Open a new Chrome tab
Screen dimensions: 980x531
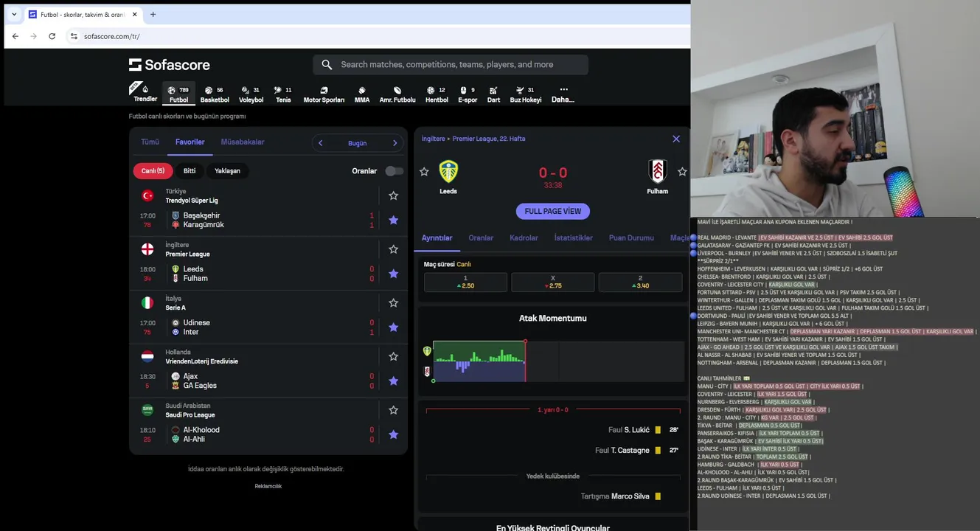(153, 14)
